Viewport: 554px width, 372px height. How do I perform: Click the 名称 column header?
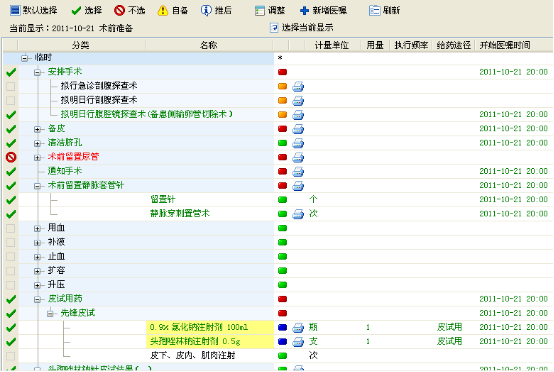tap(209, 45)
